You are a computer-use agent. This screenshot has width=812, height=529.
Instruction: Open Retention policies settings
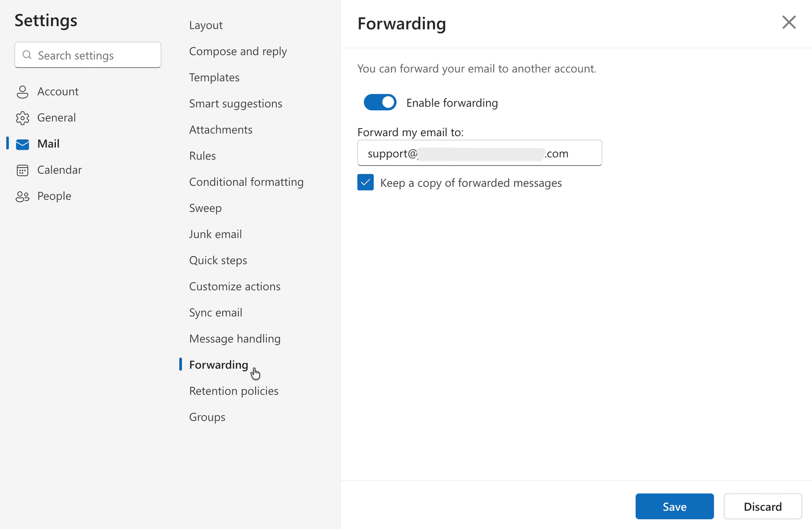pyautogui.click(x=233, y=390)
